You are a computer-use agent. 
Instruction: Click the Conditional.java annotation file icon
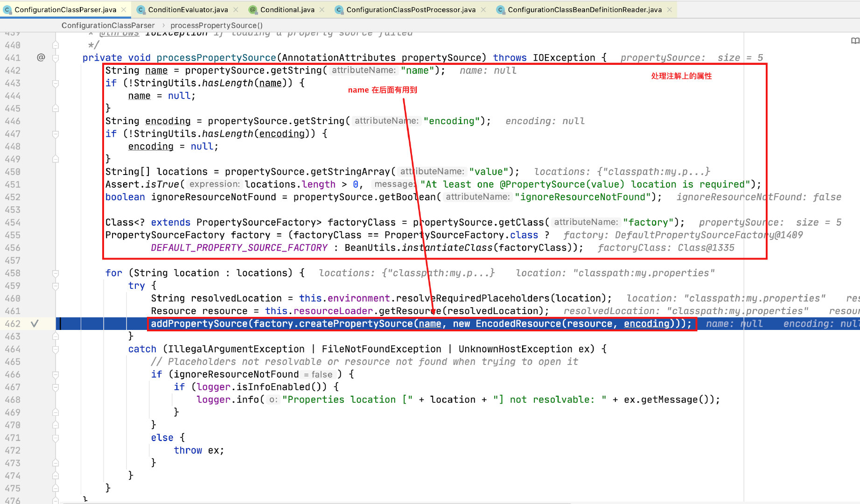click(x=253, y=10)
